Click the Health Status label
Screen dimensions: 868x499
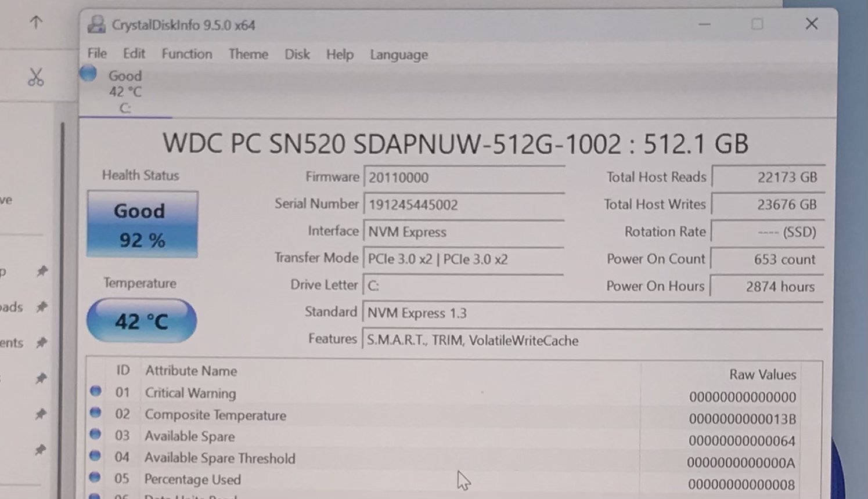pos(141,175)
